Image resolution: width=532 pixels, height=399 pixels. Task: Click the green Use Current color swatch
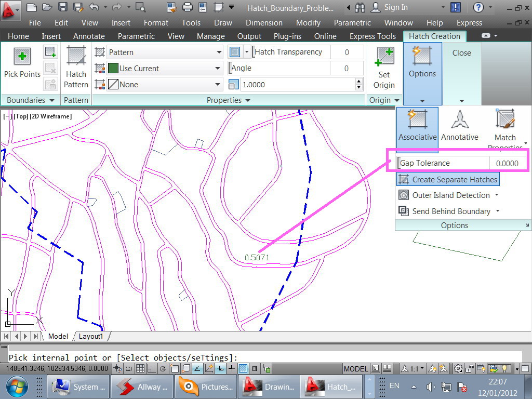tap(113, 68)
